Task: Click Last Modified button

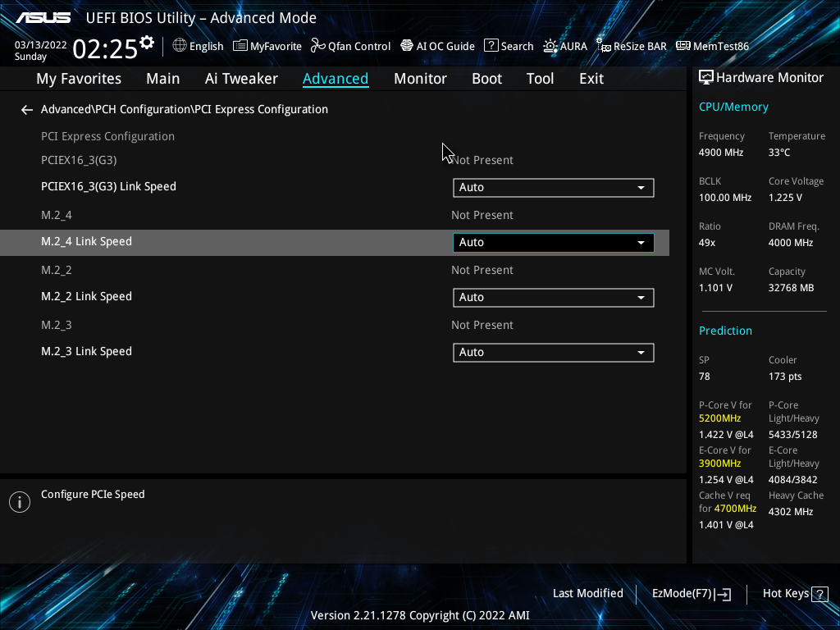Action: click(x=587, y=594)
